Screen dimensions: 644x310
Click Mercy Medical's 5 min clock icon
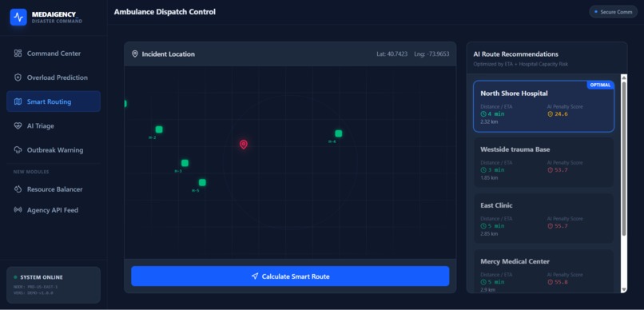click(x=483, y=282)
